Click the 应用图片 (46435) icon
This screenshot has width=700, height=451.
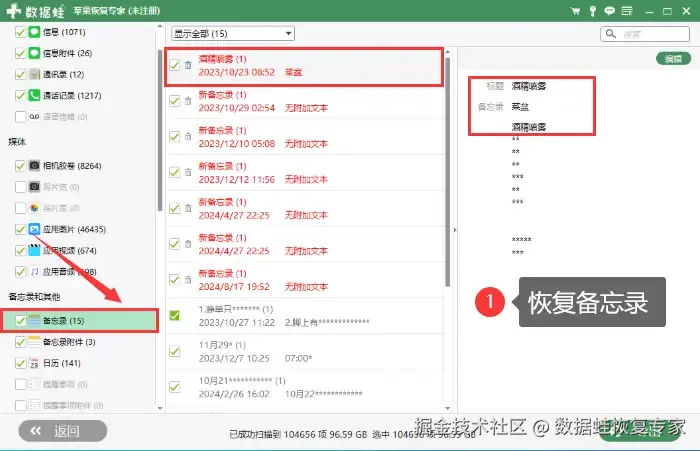pyautogui.click(x=34, y=229)
